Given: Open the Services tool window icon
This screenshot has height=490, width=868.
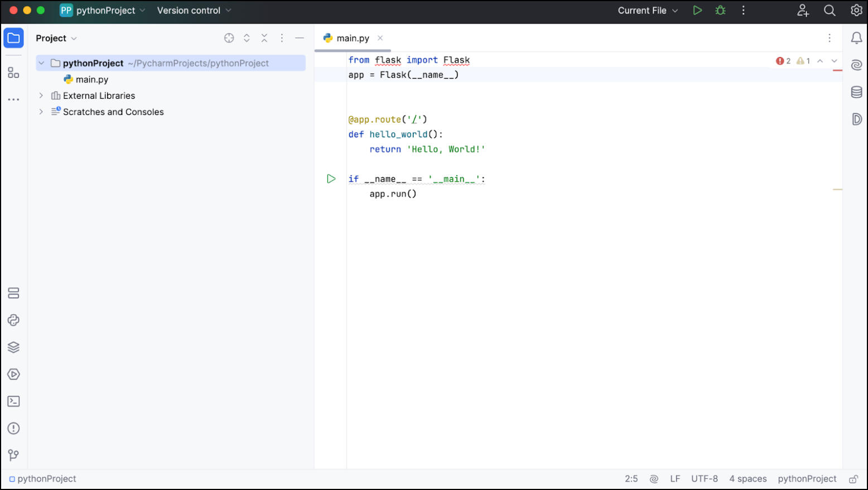Looking at the screenshot, I should coord(13,293).
